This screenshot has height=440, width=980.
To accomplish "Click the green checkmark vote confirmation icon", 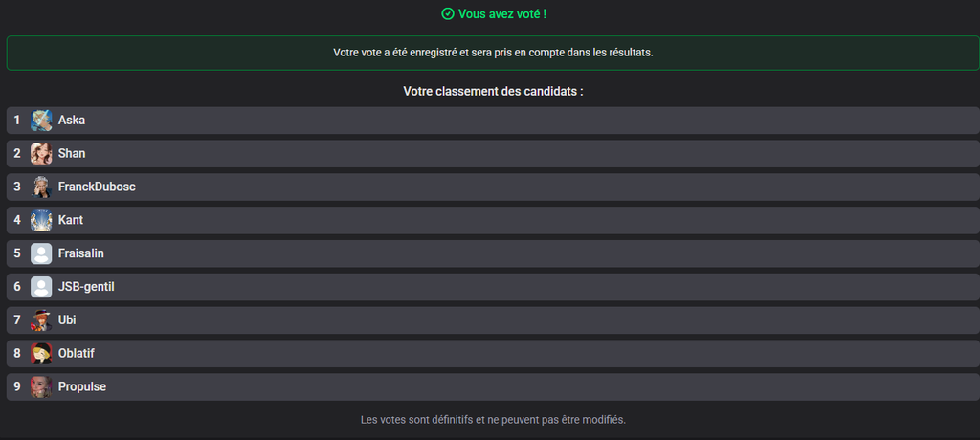I will pyautogui.click(x=447, y=14).
